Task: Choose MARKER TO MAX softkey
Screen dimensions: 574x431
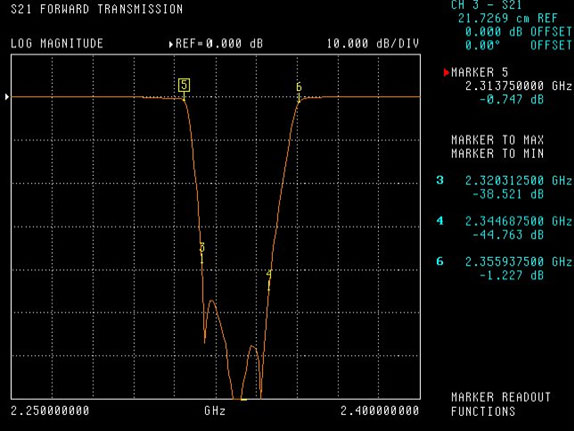Action: coord(497,140)
